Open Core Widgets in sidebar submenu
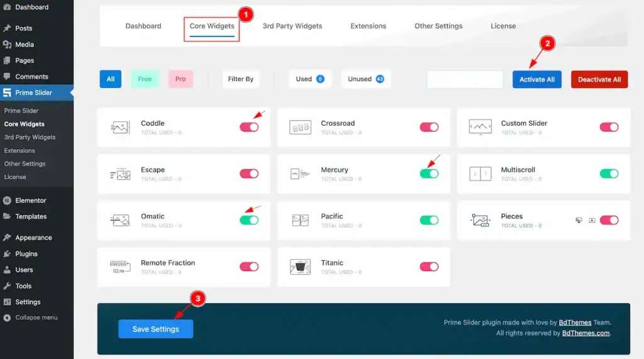The height and width of the screenshot is (359, 644). pyautogui.click(x=25, y=124)
